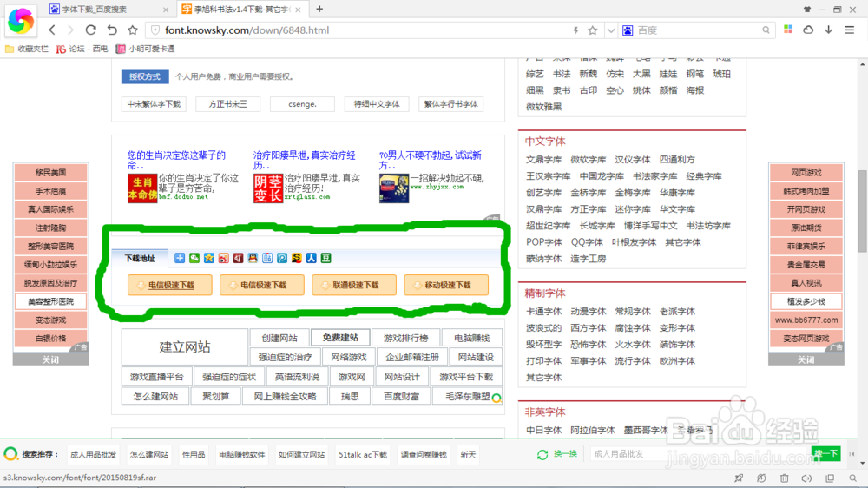
Task: Open the colorful apps grid icon
Action: click(x=788, y=30)
